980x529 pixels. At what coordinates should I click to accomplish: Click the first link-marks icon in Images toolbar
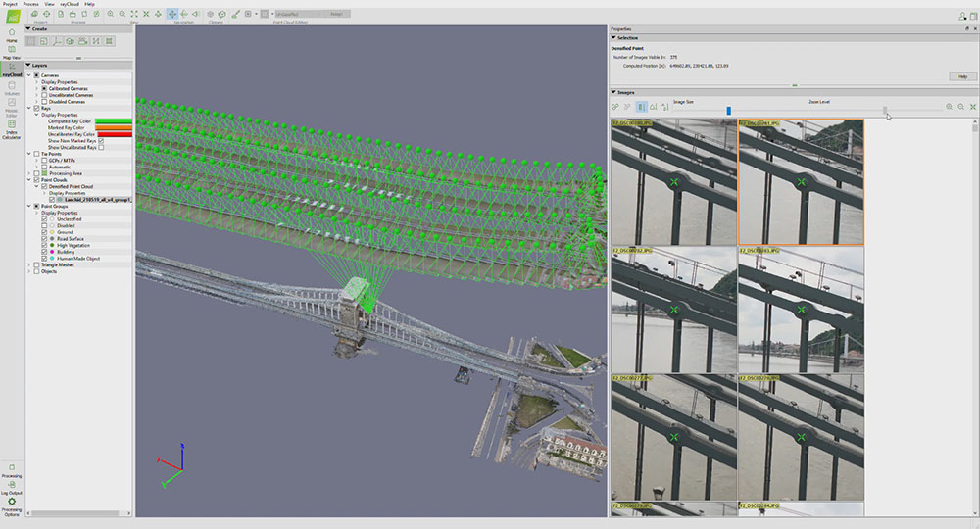(x=616, y=107)
